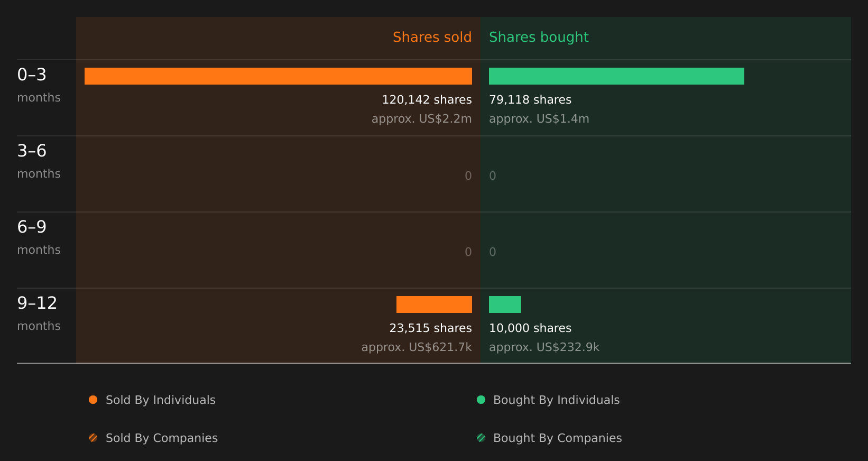Click the 23,515 shares value
Screen dimensions: 868x461
431,328
